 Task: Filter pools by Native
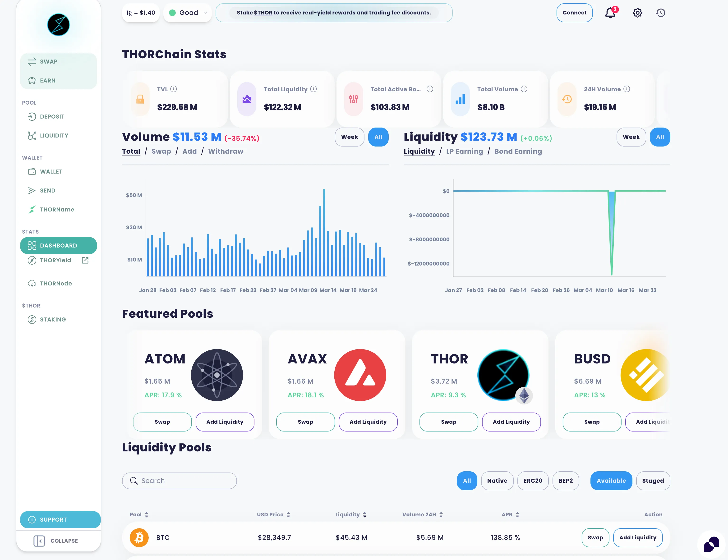tap(497, 481)
